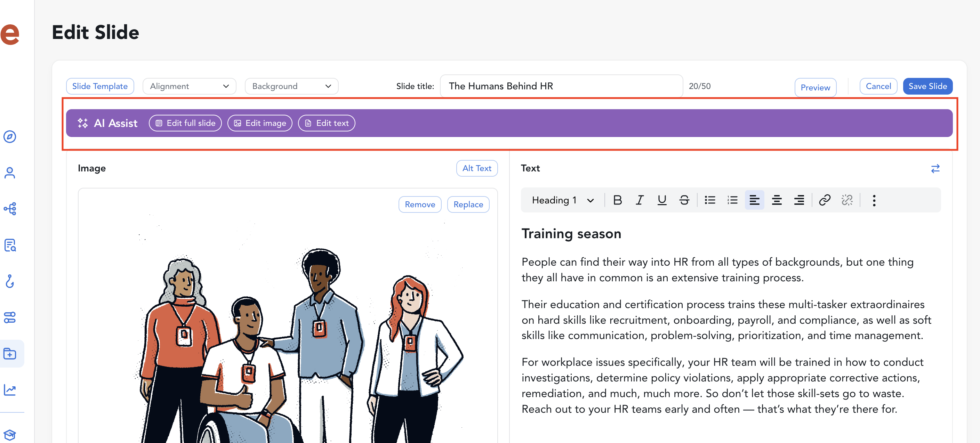The image size is (980, 443).
Task: Click the Slide title input field
Action: [561, 86]
